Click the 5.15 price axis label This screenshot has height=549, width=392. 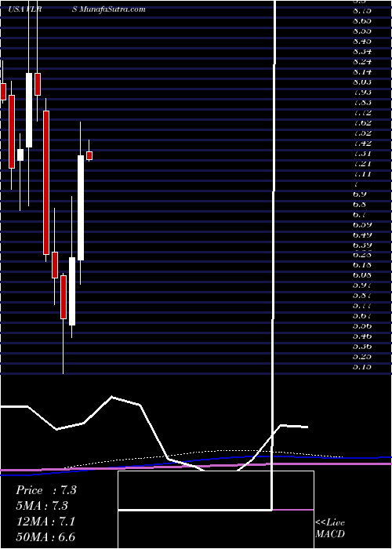(362, 366)
